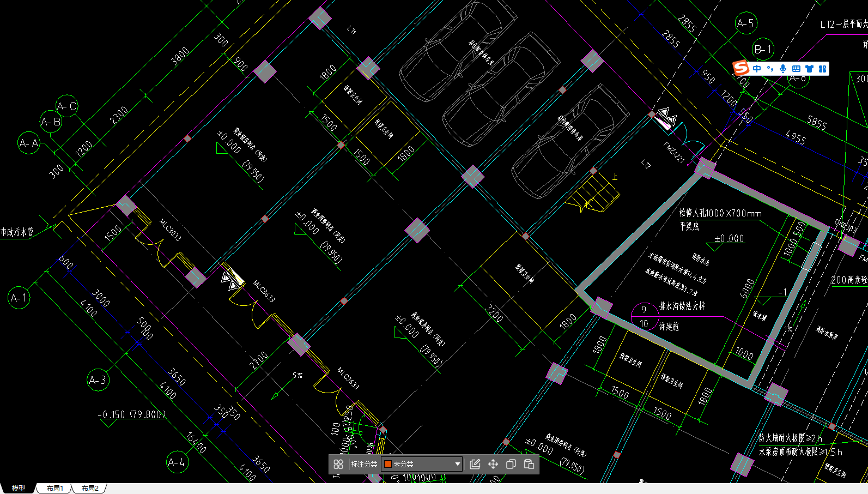Click the 检修人孔1000X700mm note

pos(720,213)
